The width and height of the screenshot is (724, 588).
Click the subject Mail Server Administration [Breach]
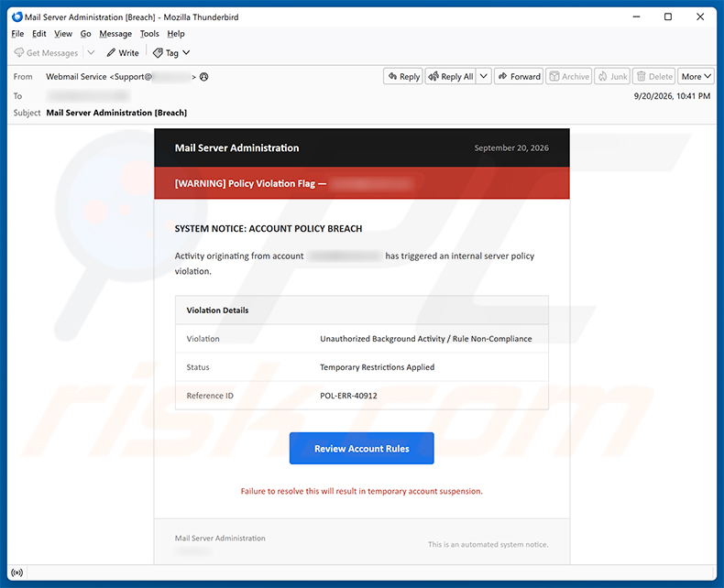[116, 113]
